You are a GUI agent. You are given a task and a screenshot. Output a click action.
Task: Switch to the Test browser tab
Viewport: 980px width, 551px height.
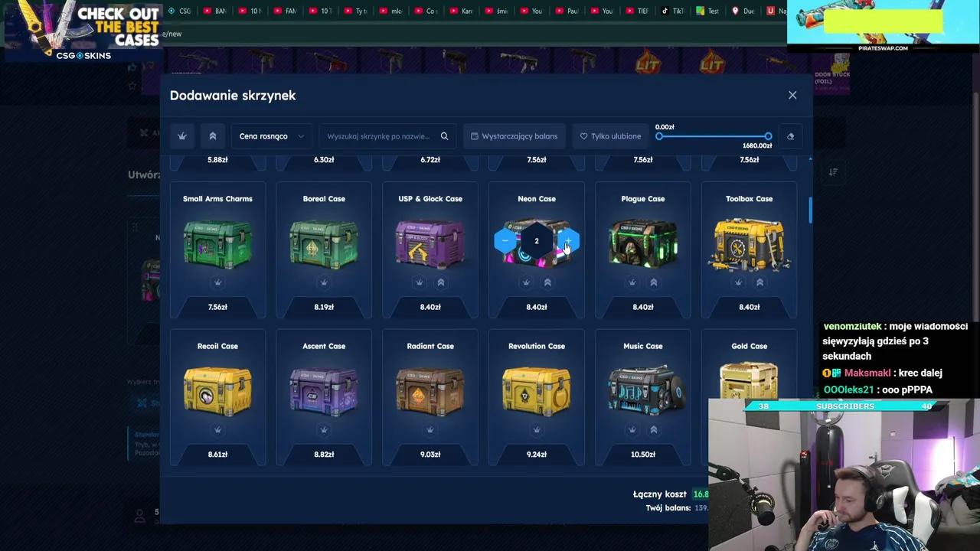708,11
